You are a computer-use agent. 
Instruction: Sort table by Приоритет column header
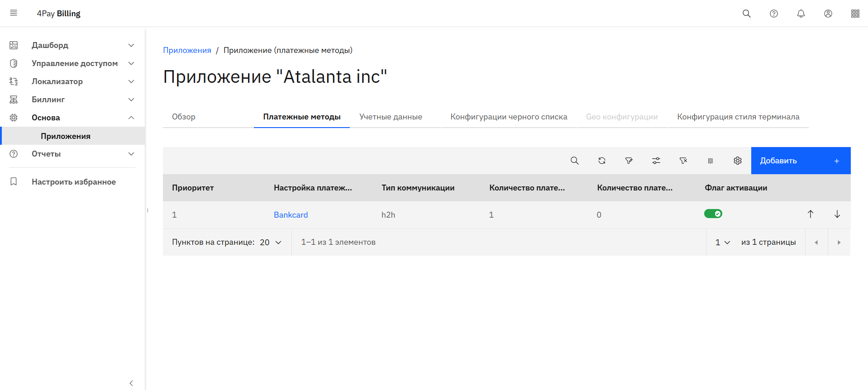click(193, 188)
